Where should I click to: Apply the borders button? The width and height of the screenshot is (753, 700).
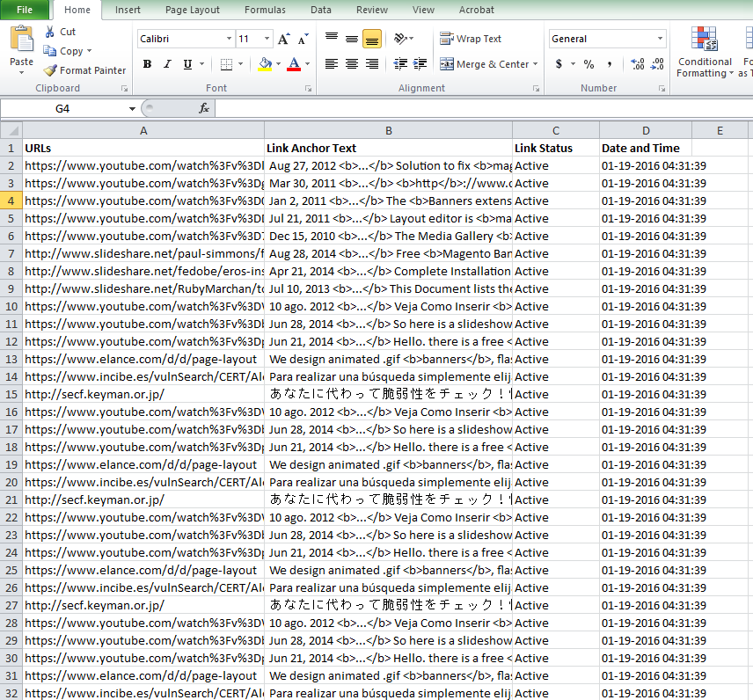[226, 64]
